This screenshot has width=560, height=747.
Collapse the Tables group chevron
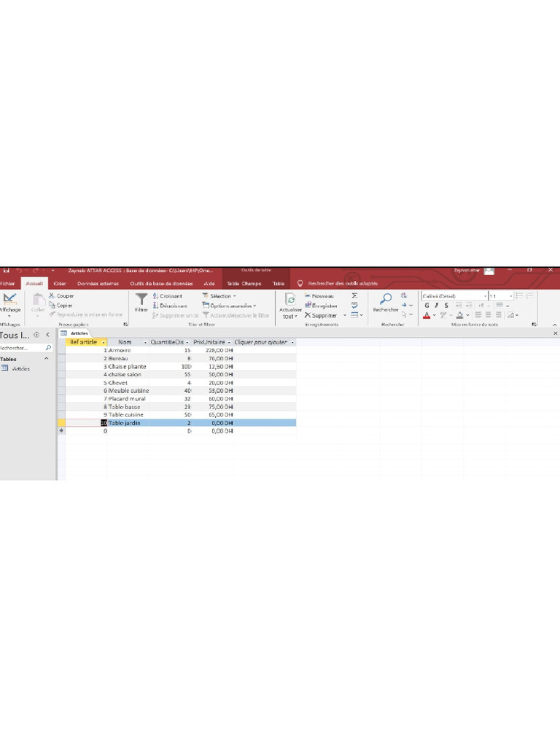(46, 359)
